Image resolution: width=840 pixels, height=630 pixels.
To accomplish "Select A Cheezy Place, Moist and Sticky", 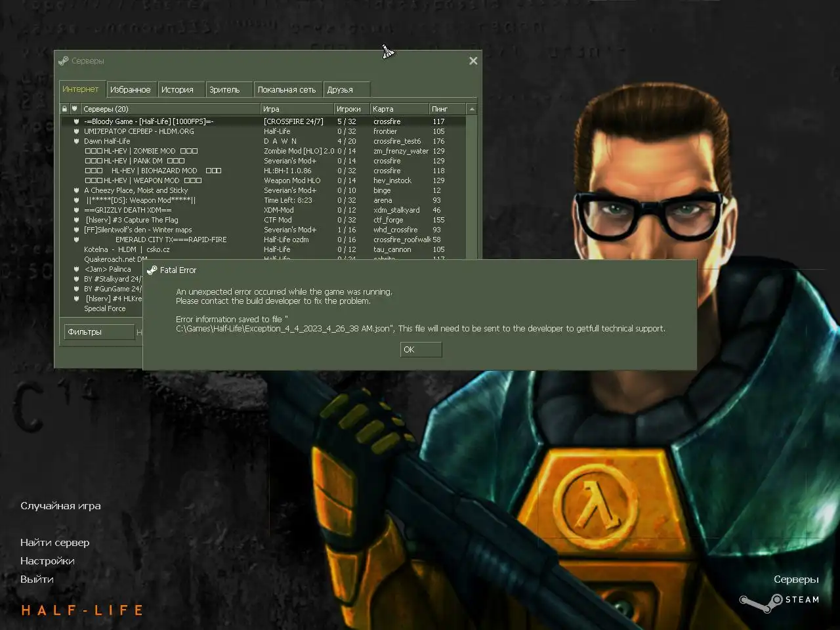I will (x=136, y=190).
